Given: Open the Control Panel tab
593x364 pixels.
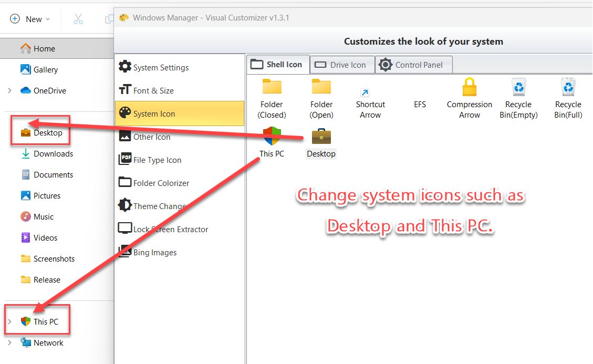Looking at the screenshot, I should (414, 65).
